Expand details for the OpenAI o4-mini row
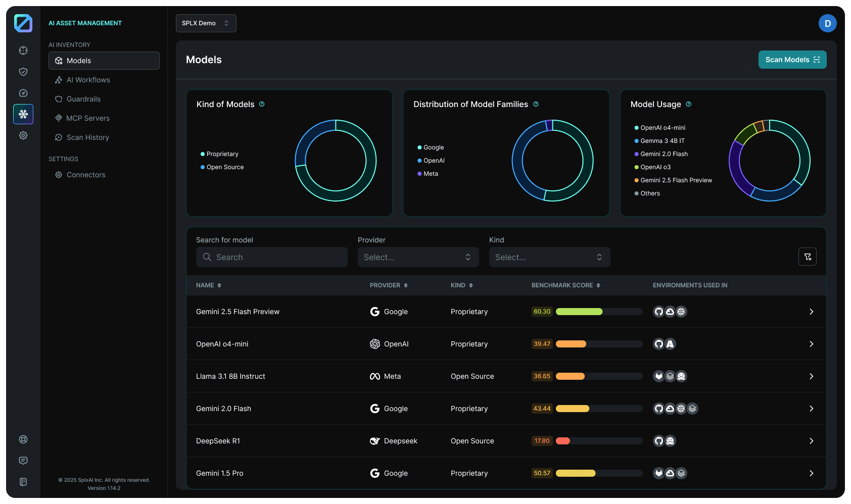The height and width of the screenshot is (504, 851). 812,344
